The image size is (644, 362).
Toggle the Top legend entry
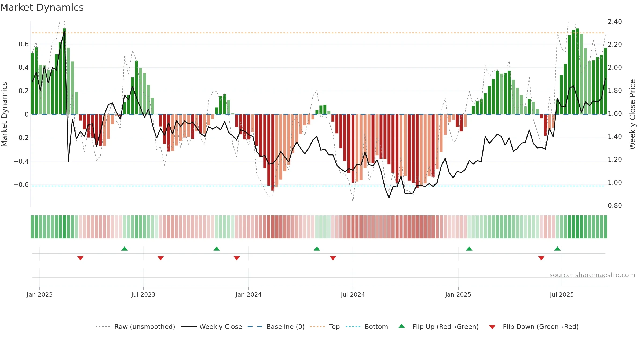[x=325, y=327]
